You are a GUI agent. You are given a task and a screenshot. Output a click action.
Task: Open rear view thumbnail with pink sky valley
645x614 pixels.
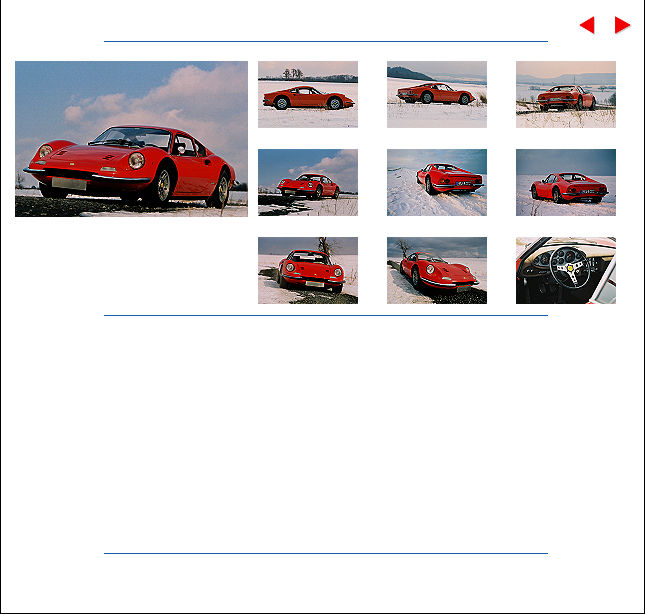pos(566,95)
